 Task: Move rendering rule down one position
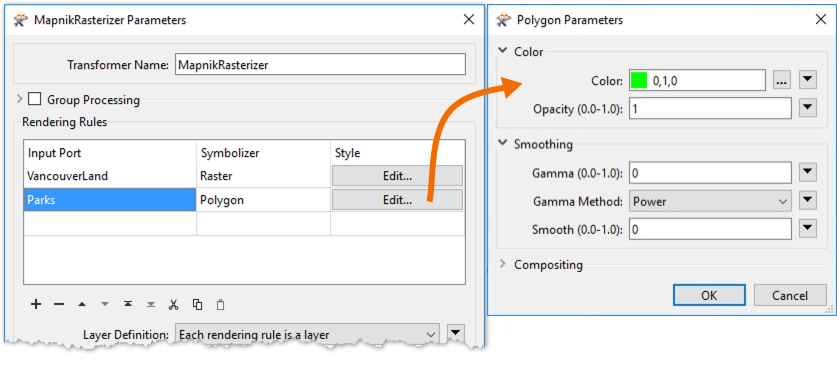105,304
